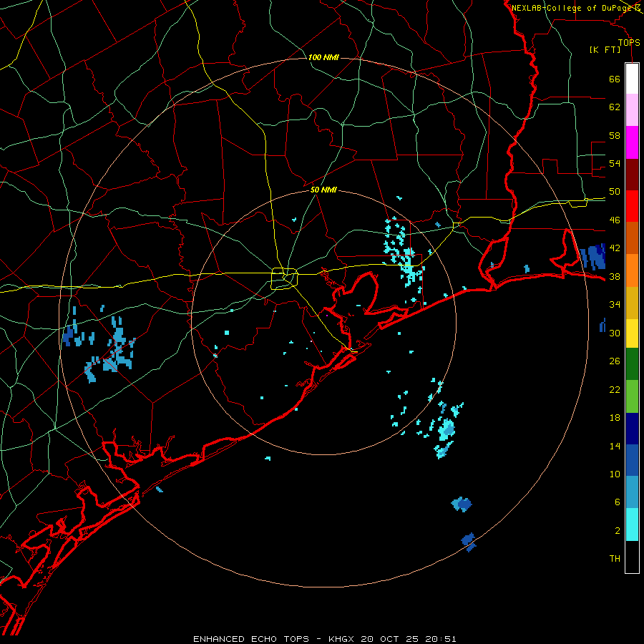Click the 'KHGX' radar site identifier
Image resolution: width=644 pixels, height=644 pixels.
pos(343,639)
